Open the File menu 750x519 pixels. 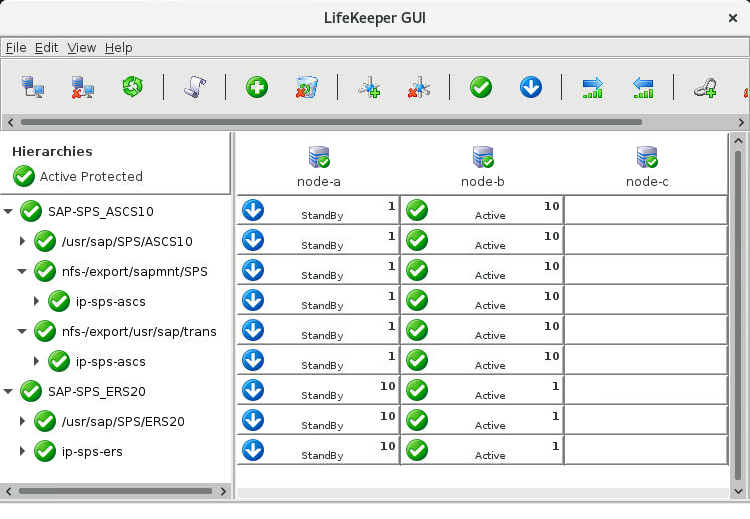pyautogui.click(x=16, y=47)
